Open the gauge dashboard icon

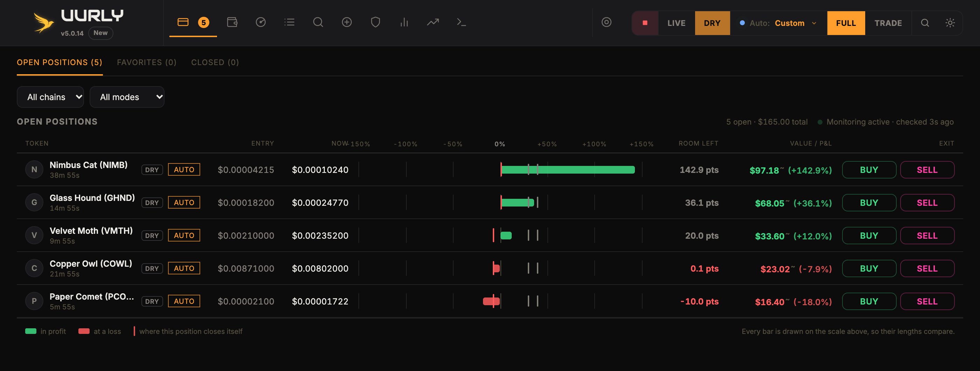(261, 22)
